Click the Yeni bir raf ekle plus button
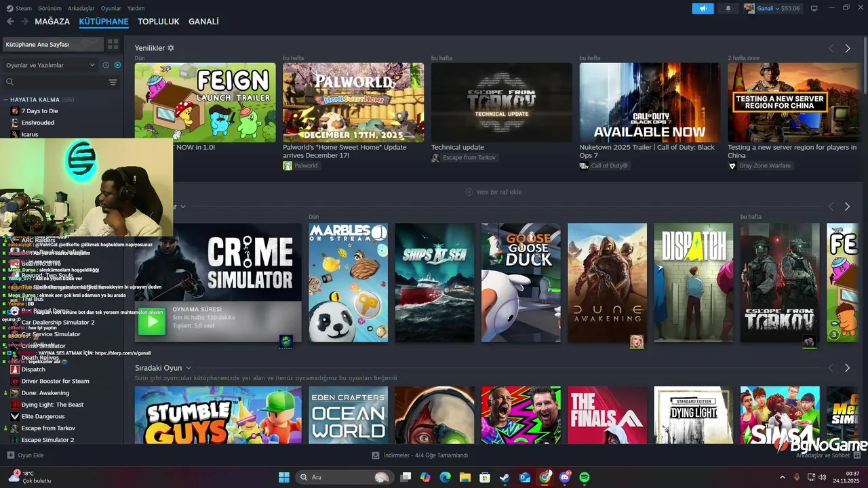 [493, 192]
